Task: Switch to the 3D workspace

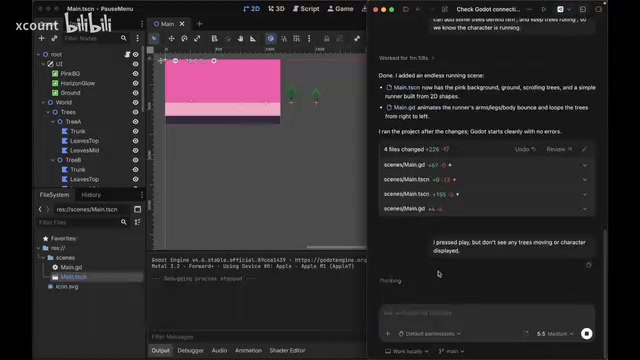Action: (276, 9)
